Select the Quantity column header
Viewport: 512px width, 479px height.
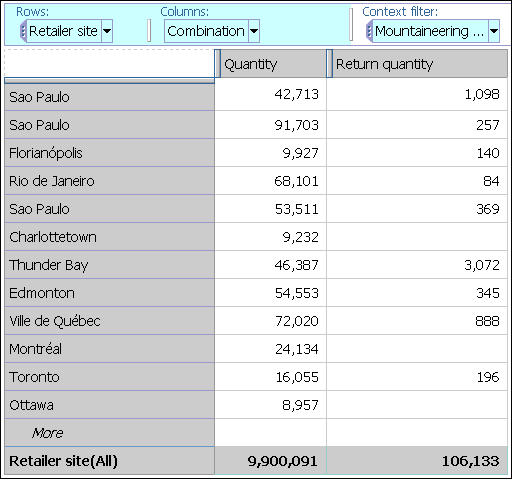point(273,64)
